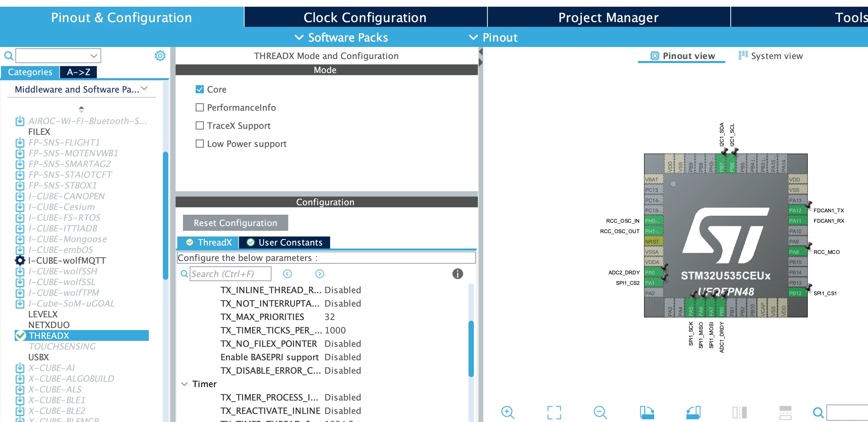
Task: Expand the Middleware and Software Packs category
Action: pos(81,89)
